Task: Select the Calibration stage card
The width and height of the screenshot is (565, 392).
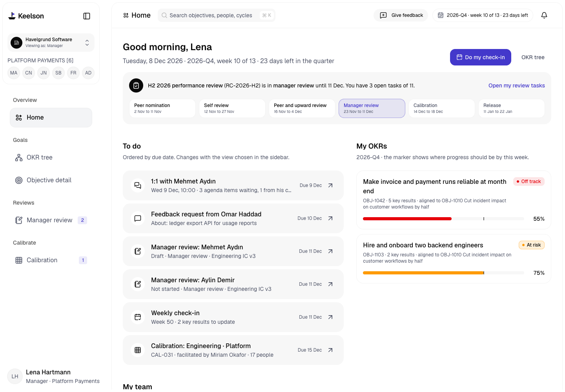Action: (x=441, y=108)
